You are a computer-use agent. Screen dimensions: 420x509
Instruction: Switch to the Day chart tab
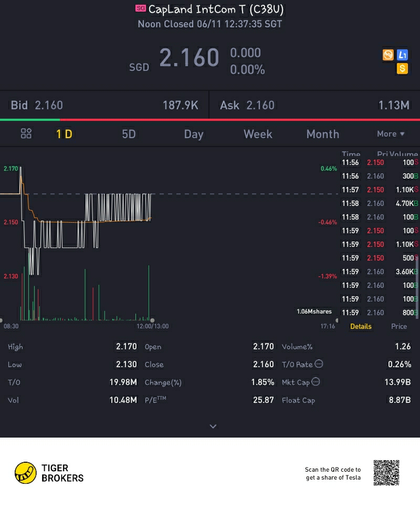[x=194, y=134]
